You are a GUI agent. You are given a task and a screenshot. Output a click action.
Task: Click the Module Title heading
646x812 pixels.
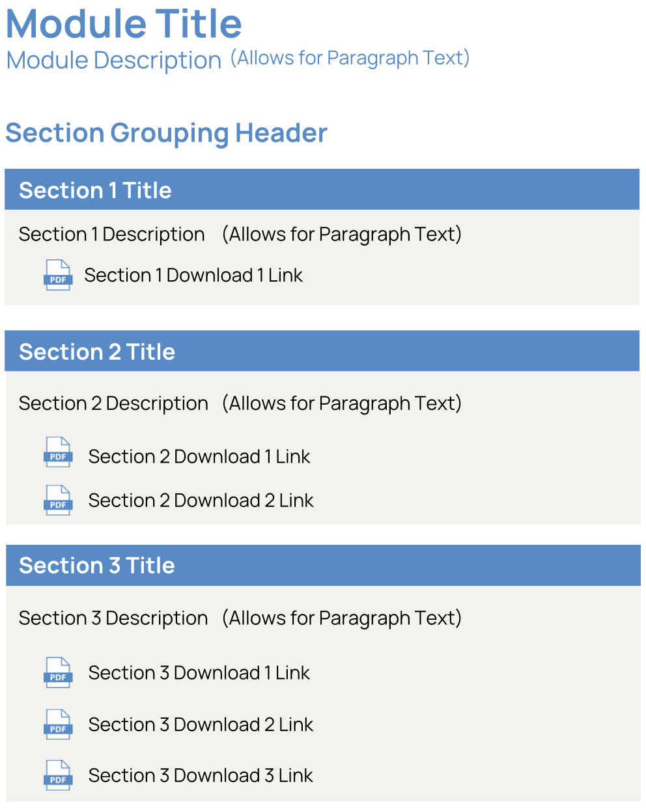124,24
